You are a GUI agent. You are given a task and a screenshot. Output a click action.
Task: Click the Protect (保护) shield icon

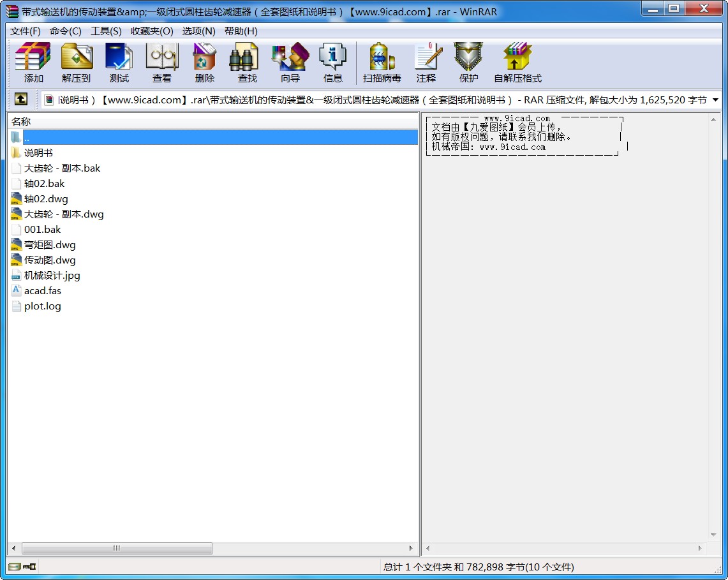(468, 62)
